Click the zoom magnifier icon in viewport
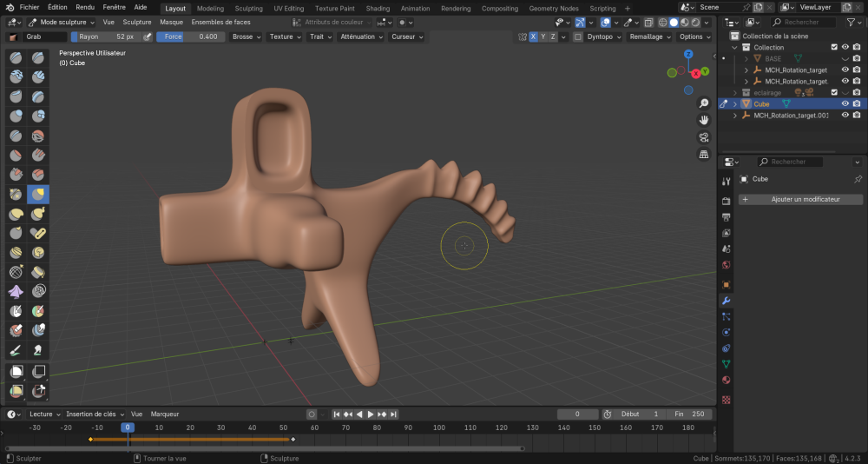The width and height of the screenshot is (868, 464). (704, 103)
